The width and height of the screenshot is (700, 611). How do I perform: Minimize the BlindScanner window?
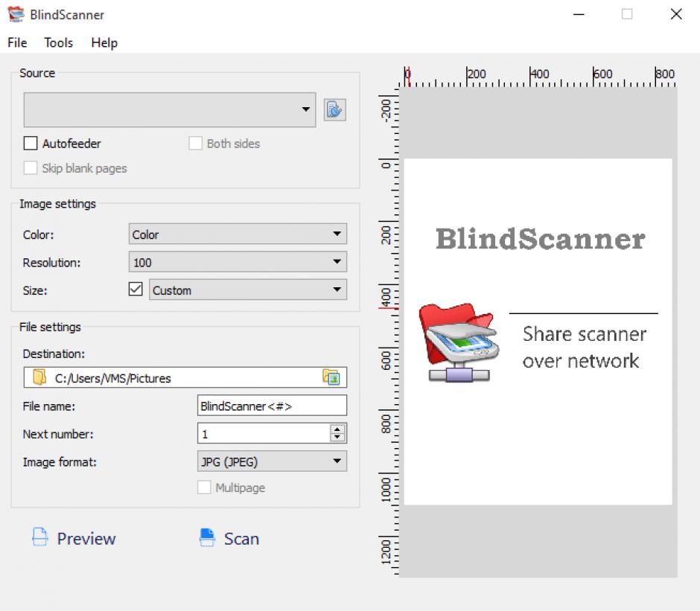579,14
